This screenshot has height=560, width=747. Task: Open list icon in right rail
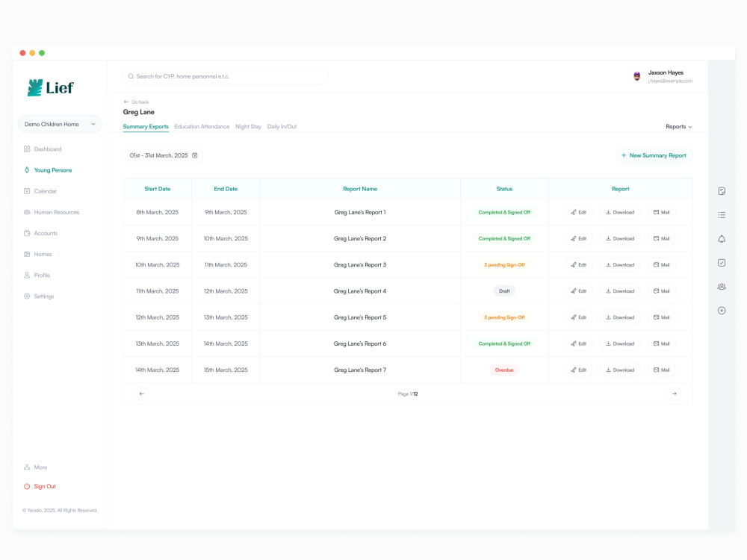(722, 215)
